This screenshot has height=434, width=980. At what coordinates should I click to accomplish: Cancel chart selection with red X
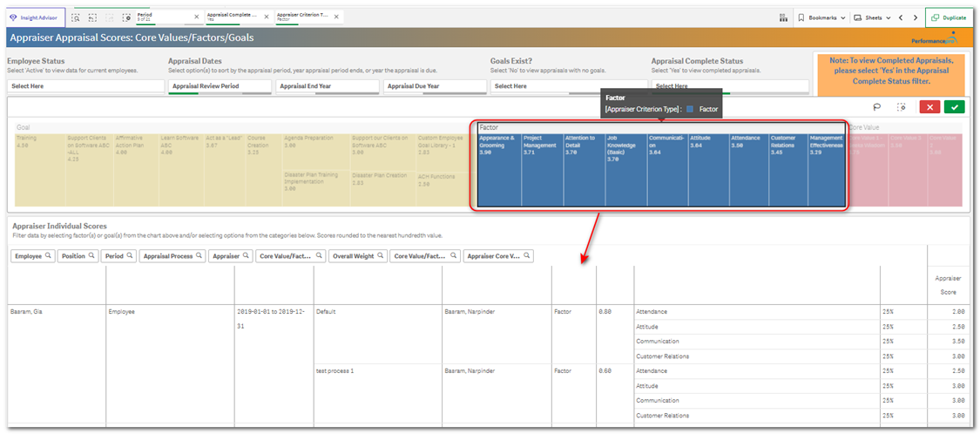929,107
